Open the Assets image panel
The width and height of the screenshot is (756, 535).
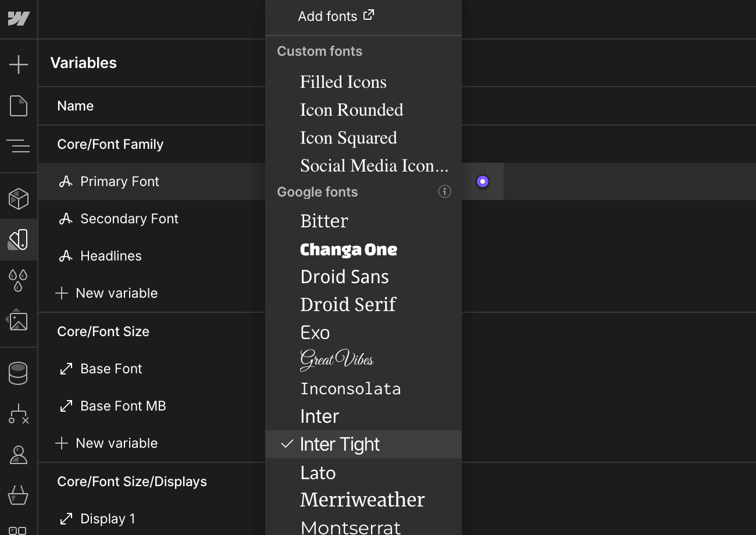tap(19, 320)
